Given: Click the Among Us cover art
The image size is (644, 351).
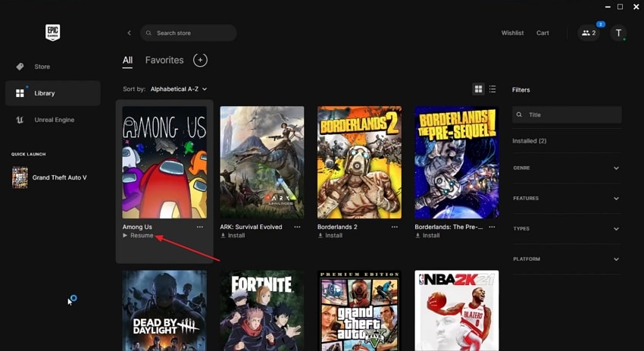Looking at the screenshot, I should [164, 162].
